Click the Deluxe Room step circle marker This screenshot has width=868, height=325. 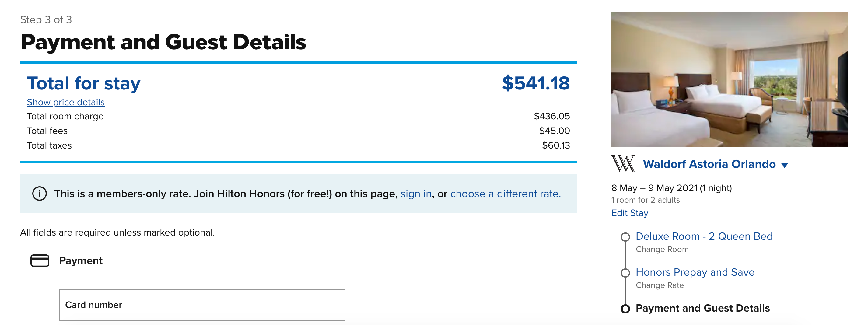pos(625,237)
